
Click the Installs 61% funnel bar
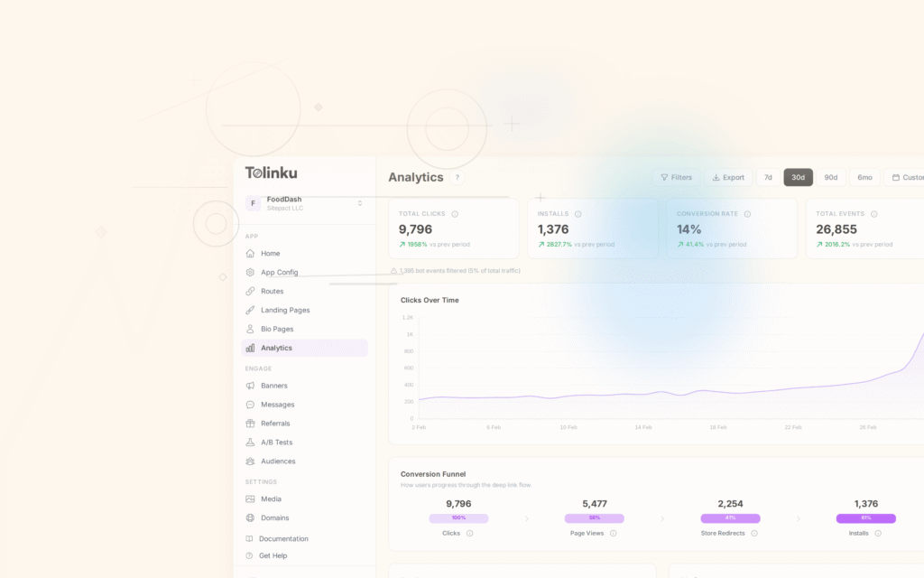(x=865, y=518)
